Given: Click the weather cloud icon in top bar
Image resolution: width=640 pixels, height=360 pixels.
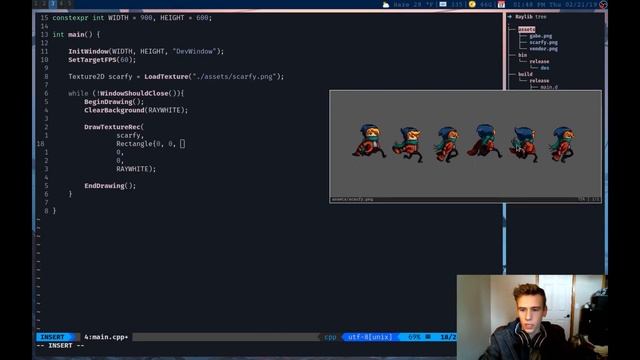Looking at the screenshot, I should (386, 4).
